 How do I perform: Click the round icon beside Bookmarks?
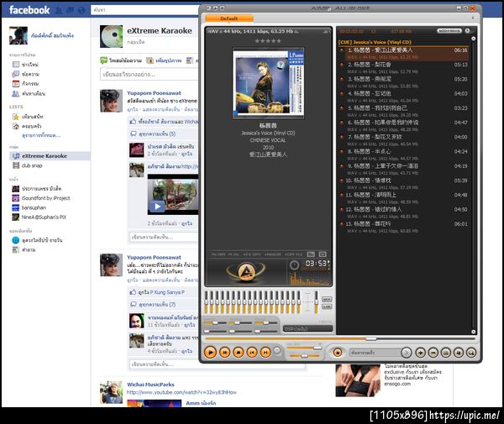pos(467,30)
